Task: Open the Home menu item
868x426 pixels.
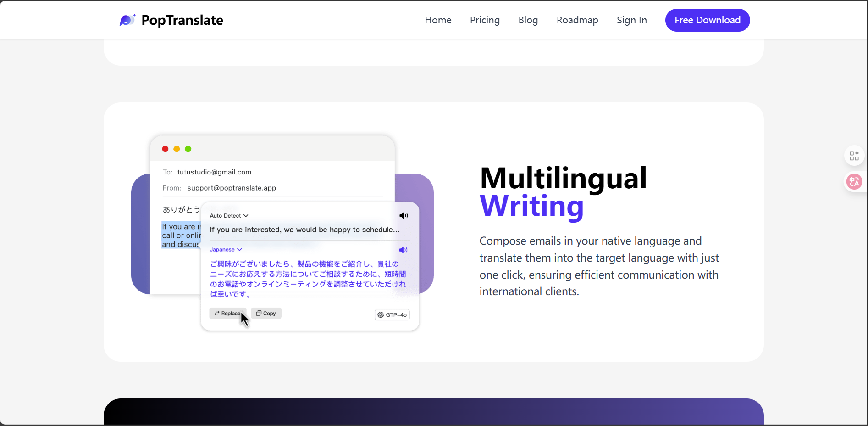Action: [438, 20]
